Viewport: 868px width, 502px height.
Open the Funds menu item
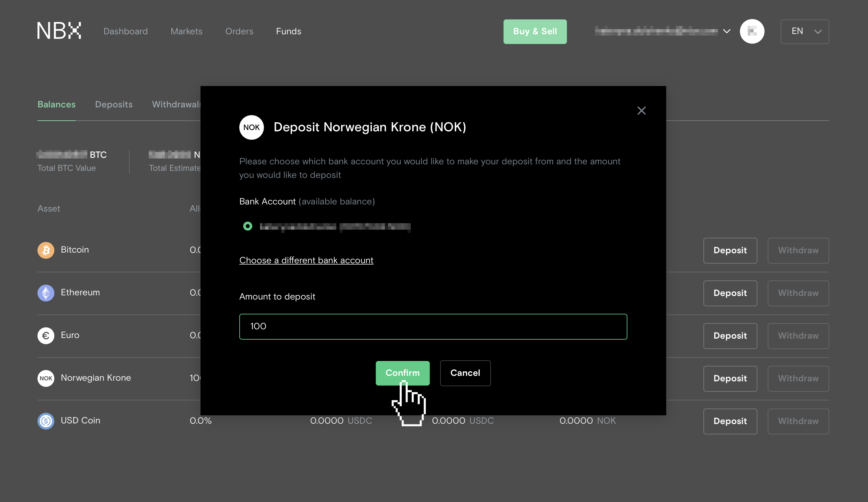click(288, 31)
